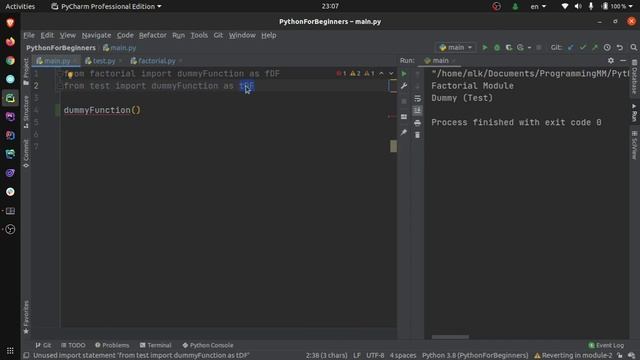Go to previous highlighted error arrow

point(381,73)
